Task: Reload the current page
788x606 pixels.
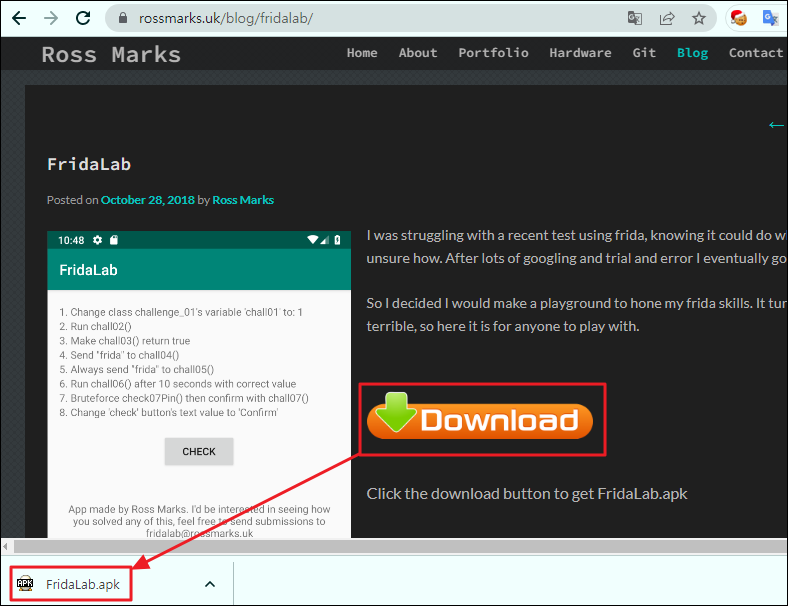Action: click(x=83, y=18)
